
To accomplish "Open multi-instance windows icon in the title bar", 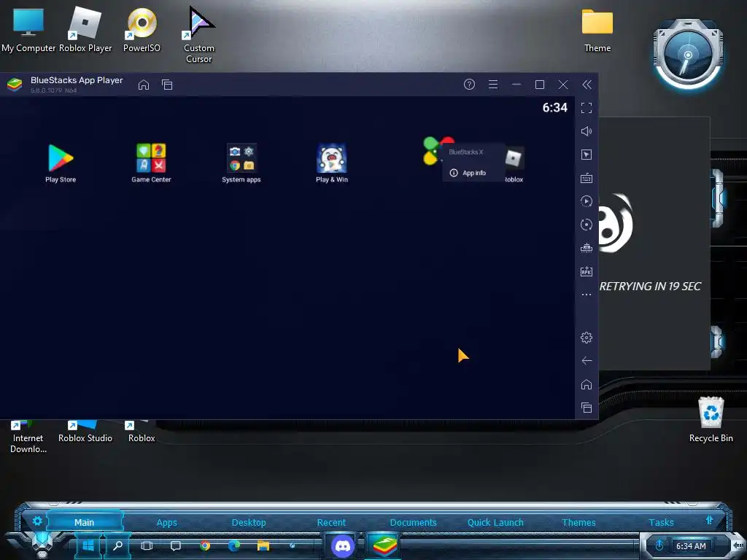I will point(167,85).
